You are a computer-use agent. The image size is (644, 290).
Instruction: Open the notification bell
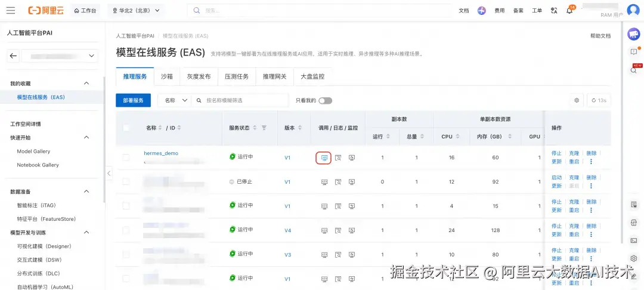click(569, 11)
